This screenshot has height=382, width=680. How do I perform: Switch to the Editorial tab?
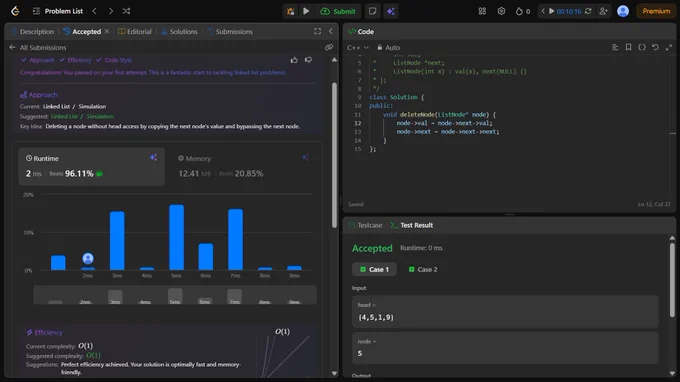click(x=135, y=32)
